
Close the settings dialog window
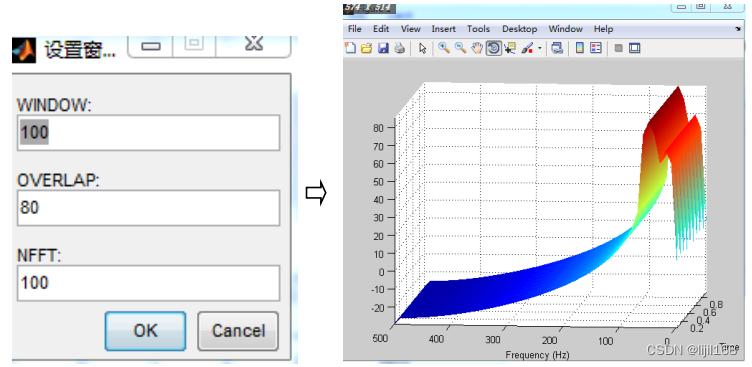pyautogui.click(x=254, y=45)
